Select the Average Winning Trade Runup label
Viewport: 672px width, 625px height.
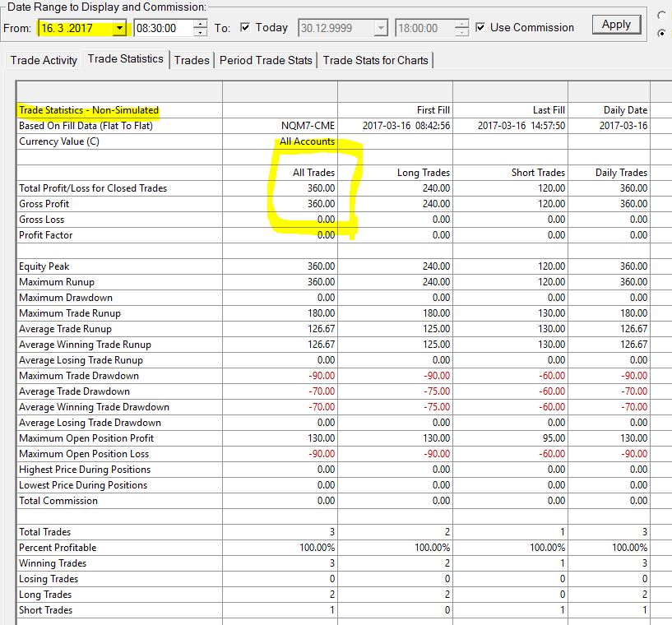(x=85, y=345)
